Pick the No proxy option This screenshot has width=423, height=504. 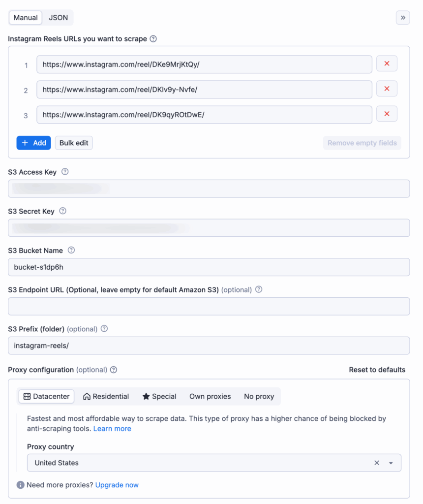click(x=259, y=396)
